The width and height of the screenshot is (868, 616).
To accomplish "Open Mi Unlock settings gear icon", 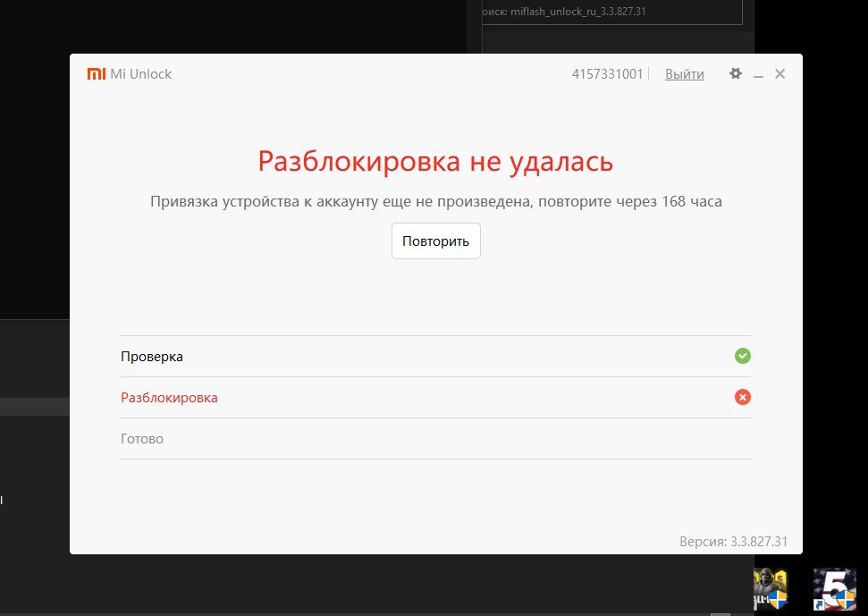I will [x=735, y=73].
